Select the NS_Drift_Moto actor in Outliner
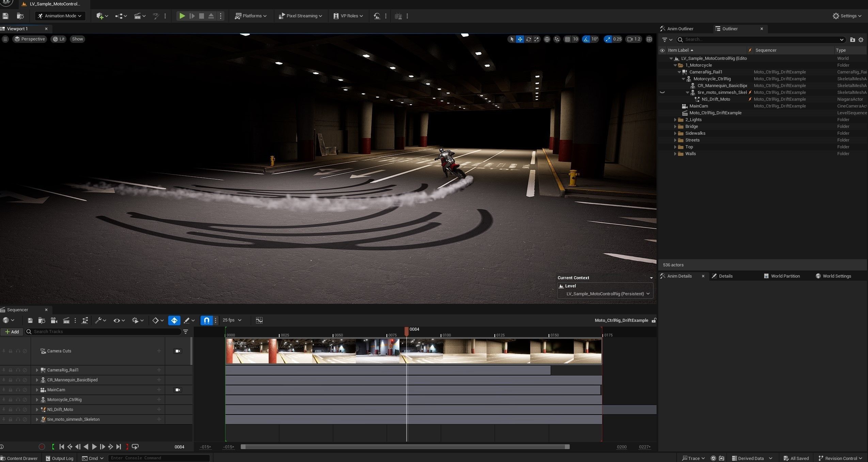 [716, 99]
